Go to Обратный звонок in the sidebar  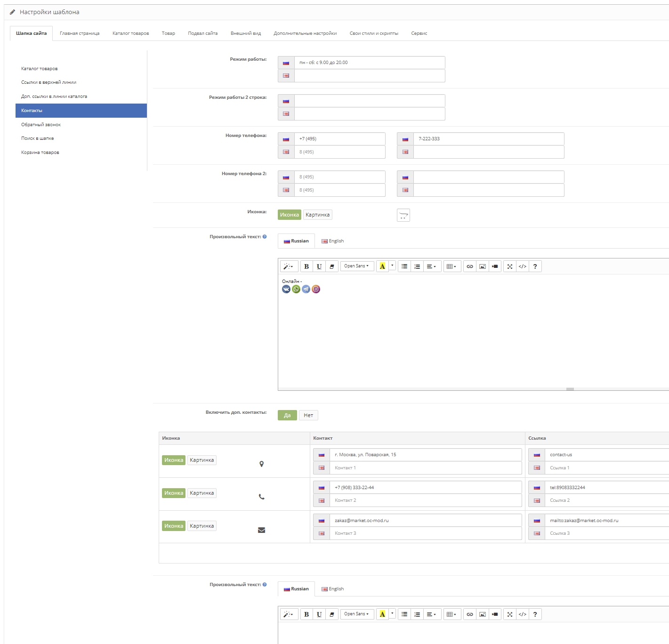pos(41,125)
